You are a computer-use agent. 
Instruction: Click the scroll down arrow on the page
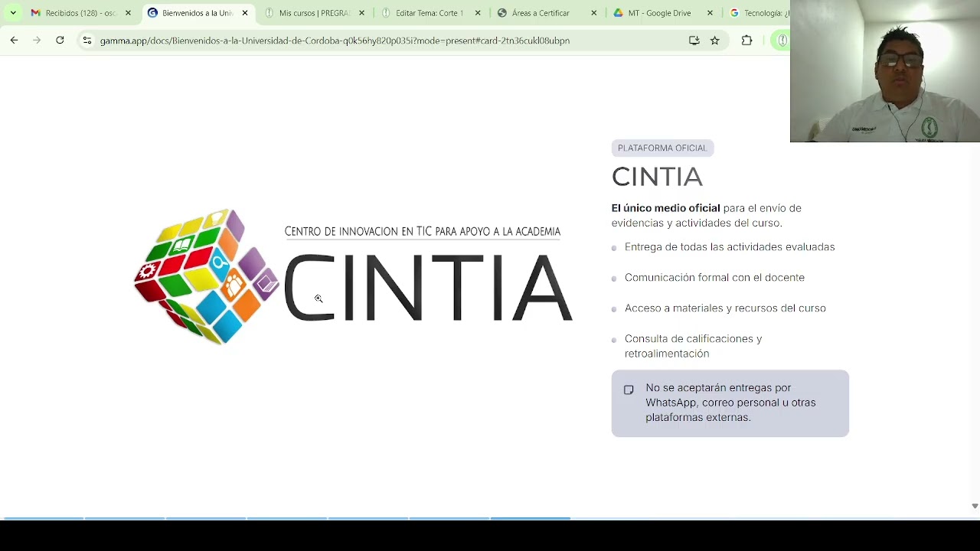(975, 506)
